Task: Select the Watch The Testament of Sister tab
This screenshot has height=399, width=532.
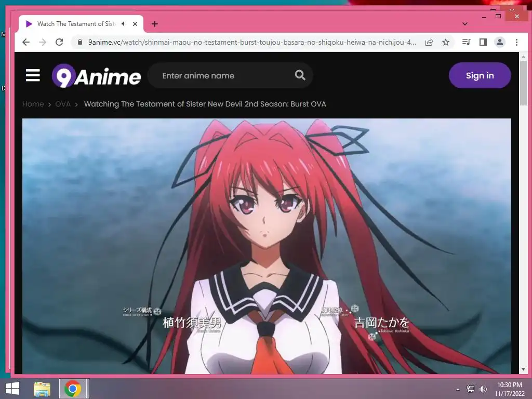Action: pos(81,24)
